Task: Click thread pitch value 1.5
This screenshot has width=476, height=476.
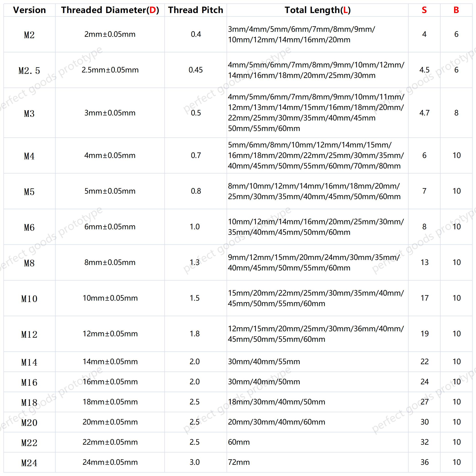Action: (195, 298)
